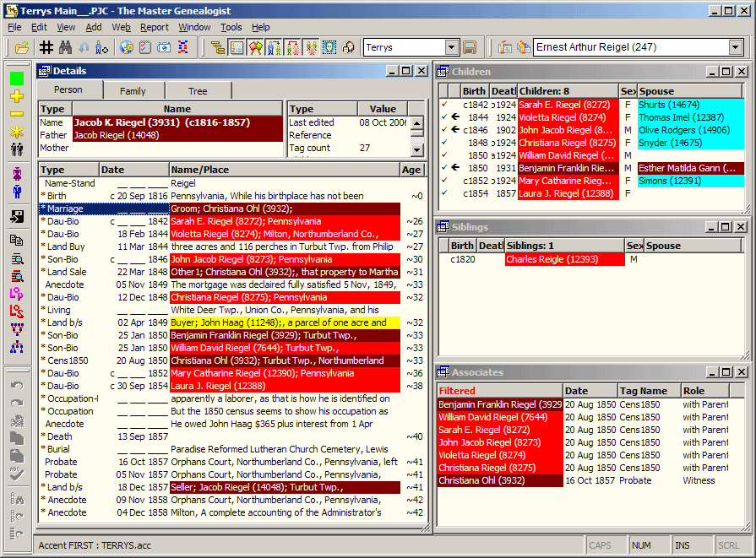Image resolution: width=756 pixels, height=558 pixels.
Task: Click the hash grid toolbar icon
Action: pos(47,47)
